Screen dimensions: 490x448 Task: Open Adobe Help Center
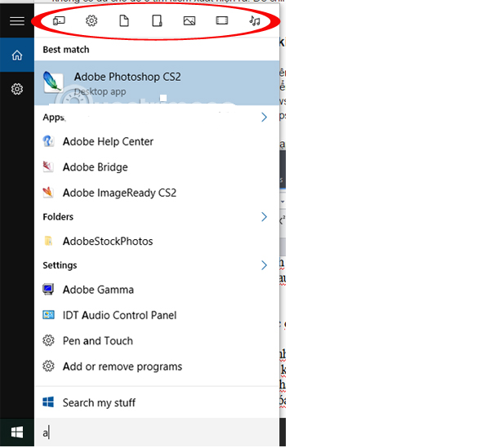point(157,141)
